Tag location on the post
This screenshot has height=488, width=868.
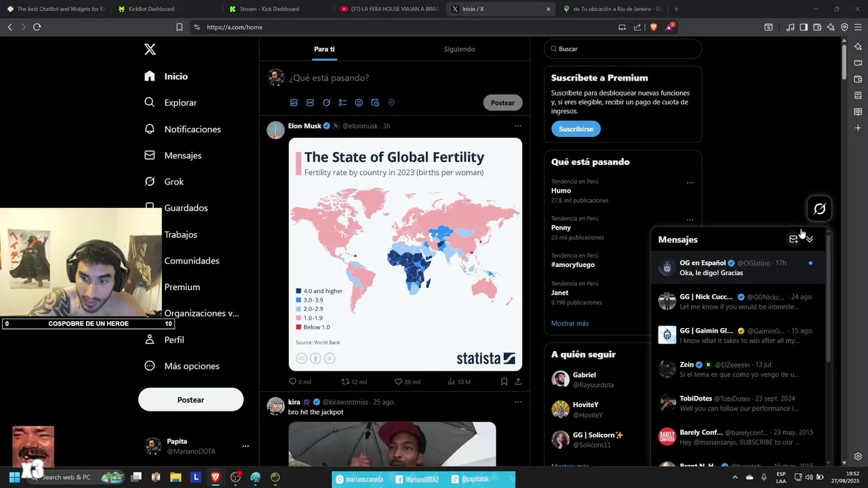point(391,103)
